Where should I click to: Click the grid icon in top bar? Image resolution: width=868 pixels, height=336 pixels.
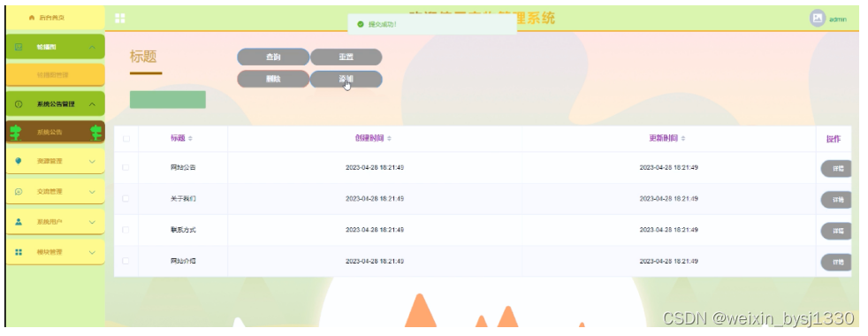pos(119,19)
